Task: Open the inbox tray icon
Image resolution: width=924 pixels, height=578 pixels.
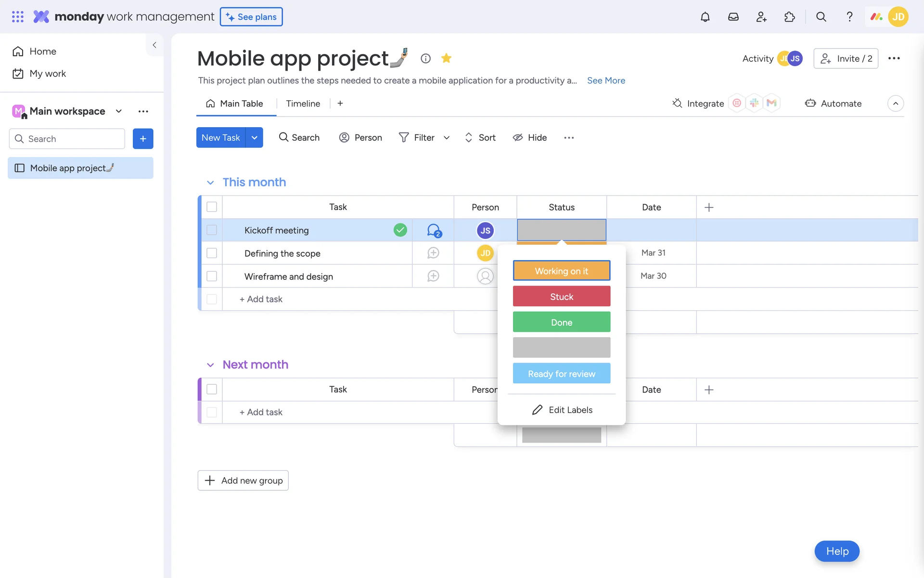Action: pyautogui.click(x=733, y=17)
